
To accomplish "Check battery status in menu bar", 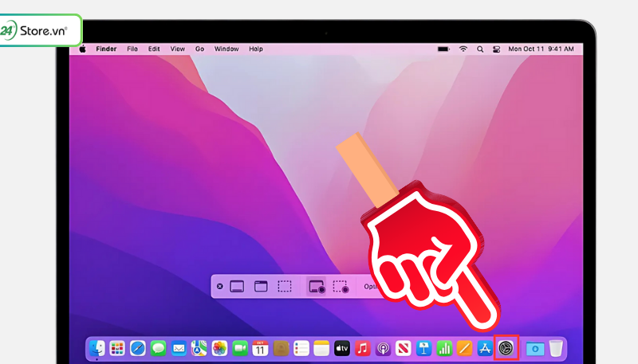I will (443, 49).
